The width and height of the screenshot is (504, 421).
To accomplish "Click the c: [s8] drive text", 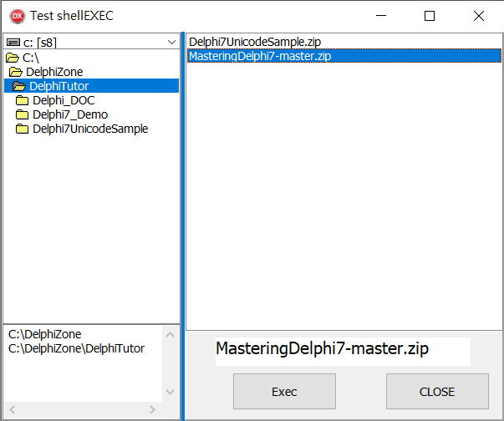I will (40, 43).
